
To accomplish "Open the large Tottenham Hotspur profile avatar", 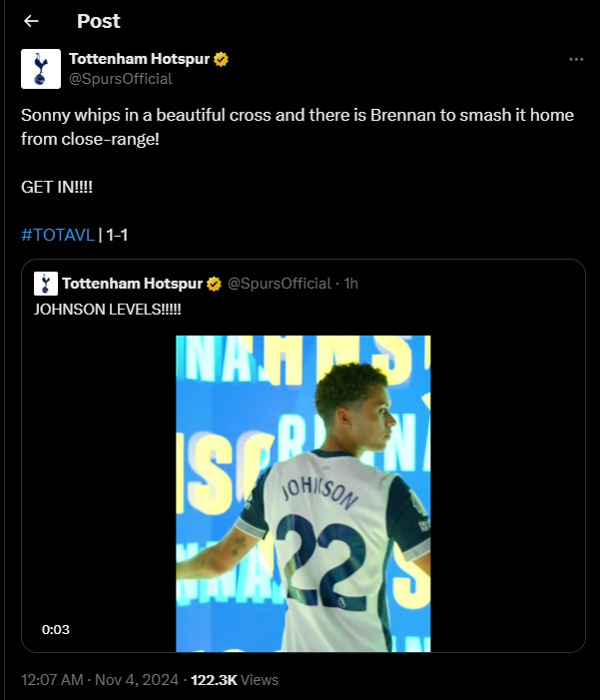I will [41, 69].
